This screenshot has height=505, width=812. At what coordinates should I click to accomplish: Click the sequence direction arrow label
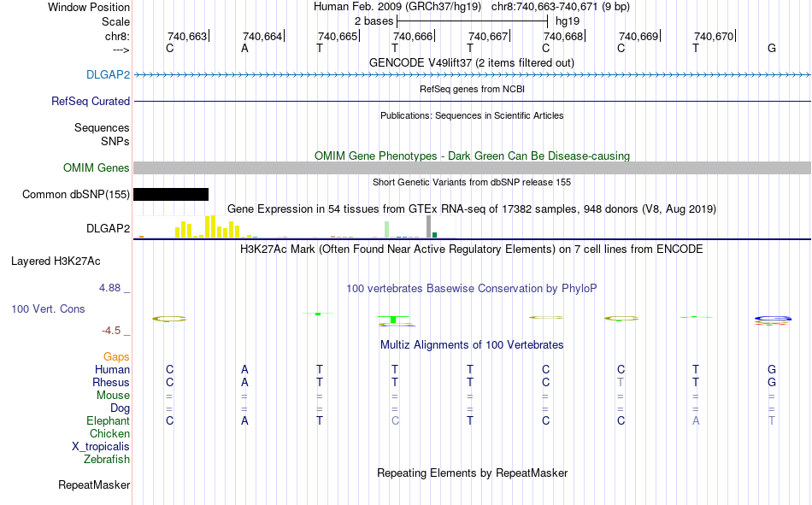[121, 50]
